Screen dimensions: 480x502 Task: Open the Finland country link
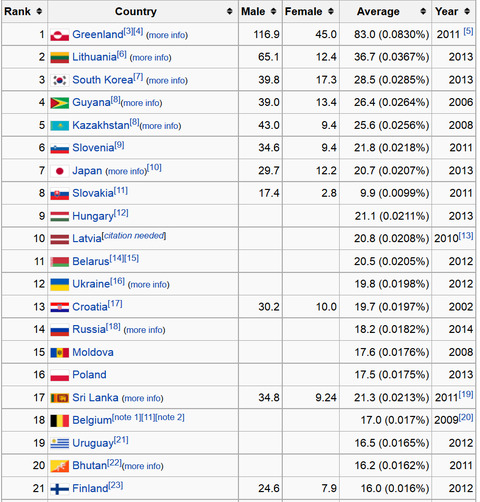tap(90, 488)
